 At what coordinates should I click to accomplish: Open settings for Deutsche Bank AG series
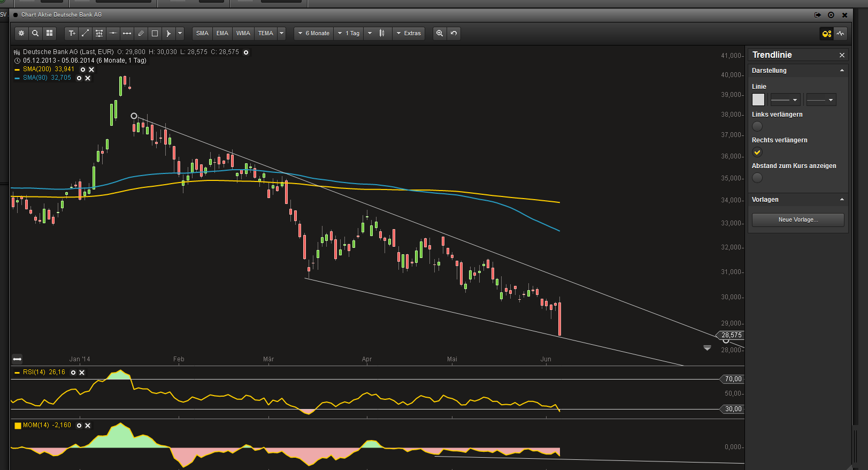[x=246, y=52]
